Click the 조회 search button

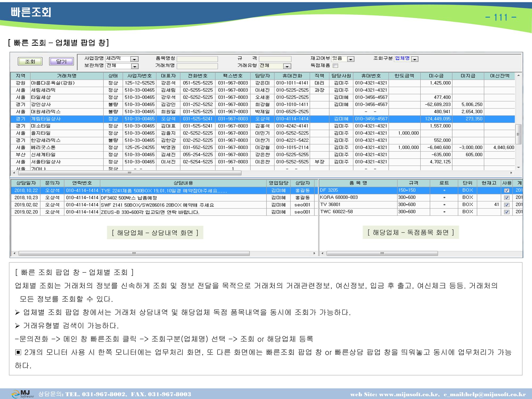click(x=30, y=61)
